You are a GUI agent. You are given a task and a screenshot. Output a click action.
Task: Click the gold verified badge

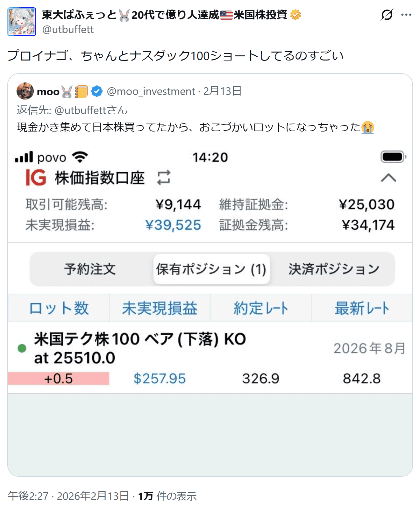[296, 15]
